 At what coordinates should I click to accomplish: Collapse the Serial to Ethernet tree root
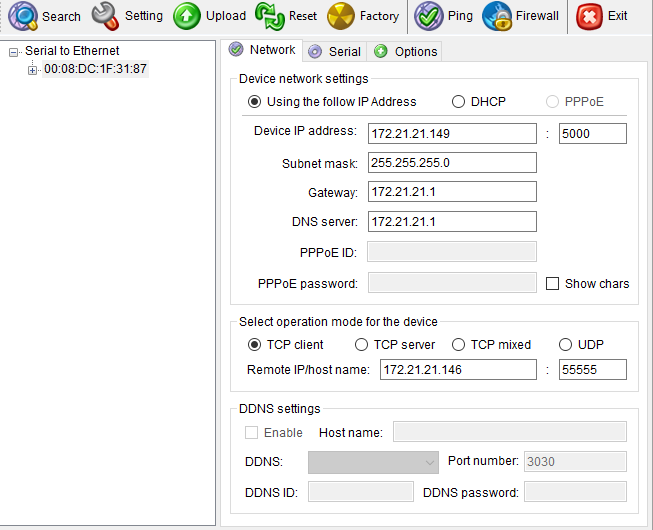click(13, 52)
